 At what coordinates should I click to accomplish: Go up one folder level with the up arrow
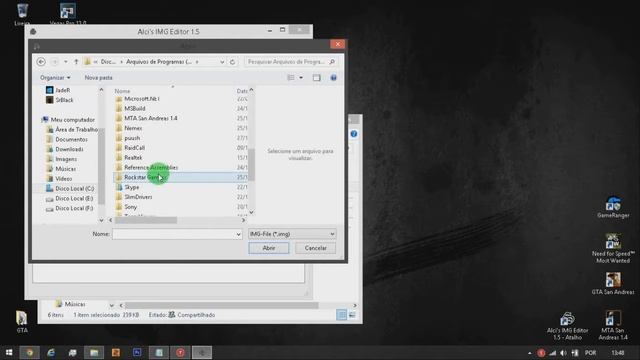[76, 62]
